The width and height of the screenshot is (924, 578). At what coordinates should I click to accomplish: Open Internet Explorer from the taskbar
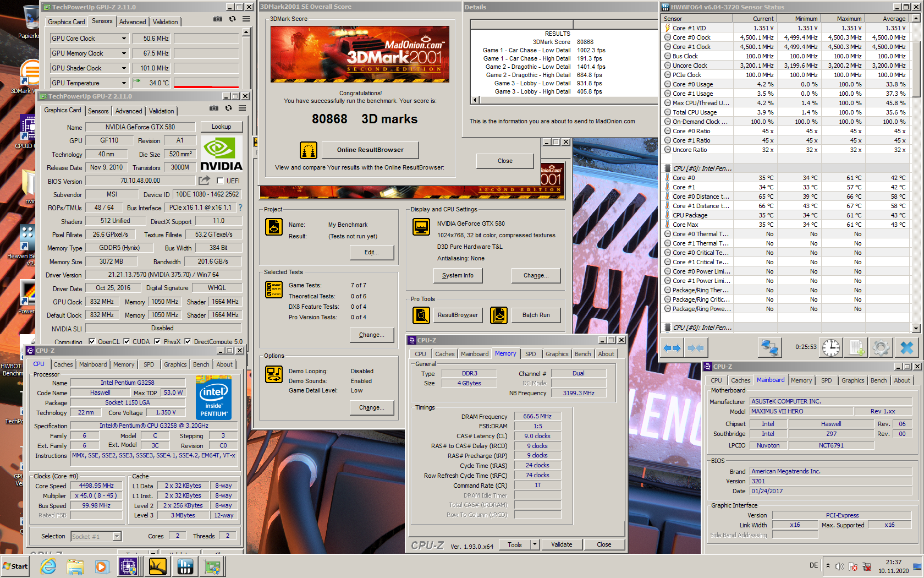click(x=48, y=566)
